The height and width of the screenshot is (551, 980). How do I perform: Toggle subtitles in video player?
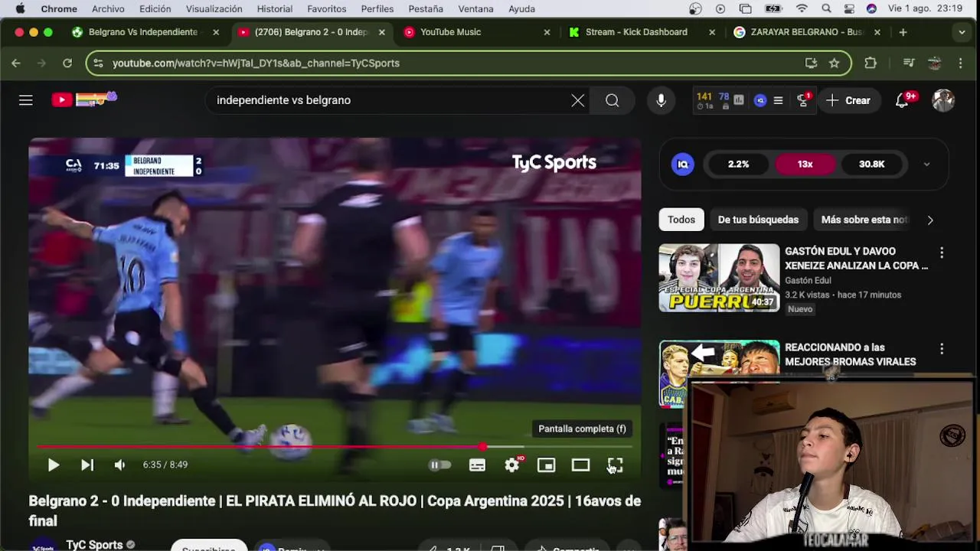[477, 465]
